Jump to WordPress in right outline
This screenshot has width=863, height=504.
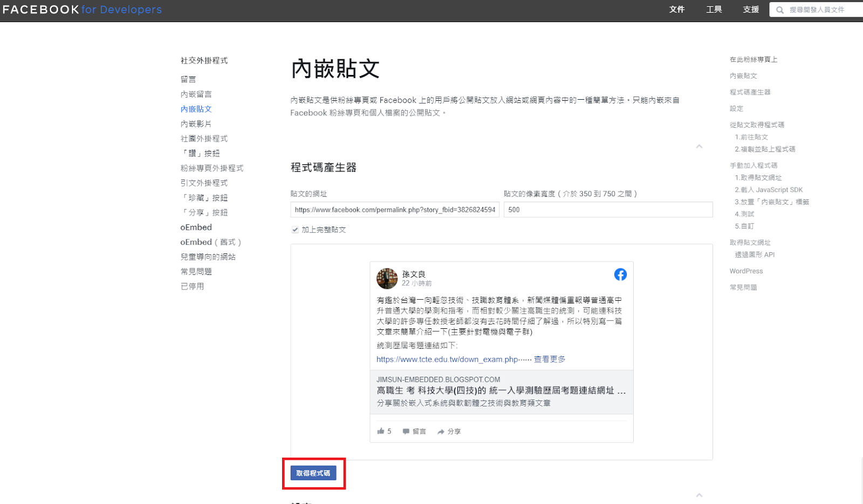click(746, 271)
